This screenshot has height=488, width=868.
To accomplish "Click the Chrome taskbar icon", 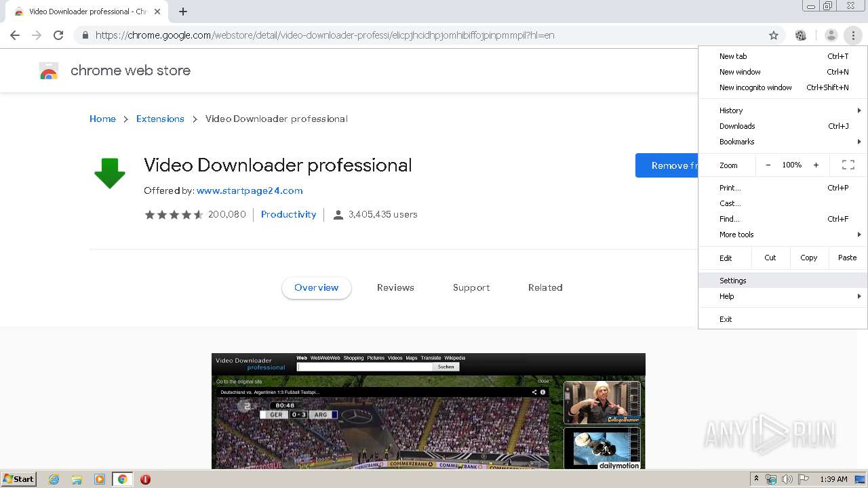I will click(x=122, y=479).
